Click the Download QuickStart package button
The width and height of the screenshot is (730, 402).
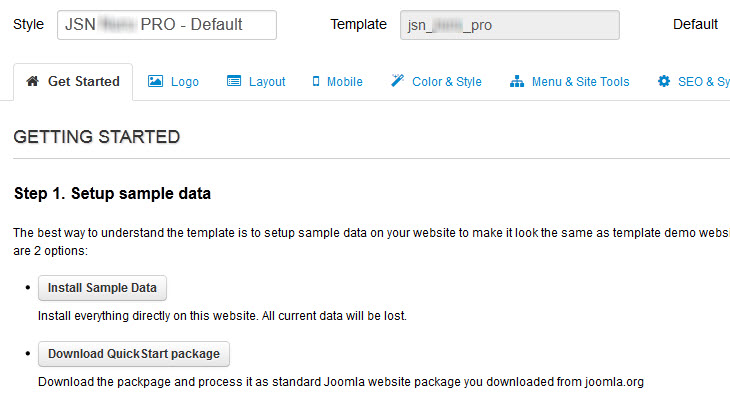coord(135,354)
